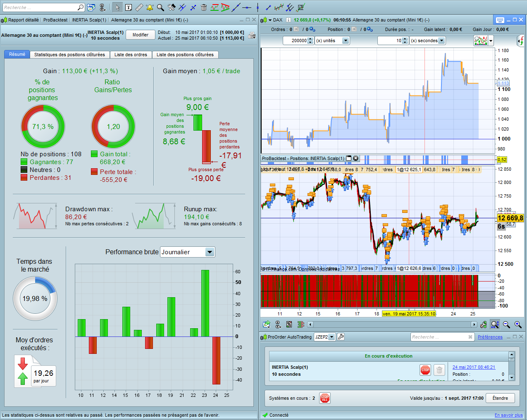Select the text annotation tool
This screenshot has height=420, width=527.
point(129,7)
